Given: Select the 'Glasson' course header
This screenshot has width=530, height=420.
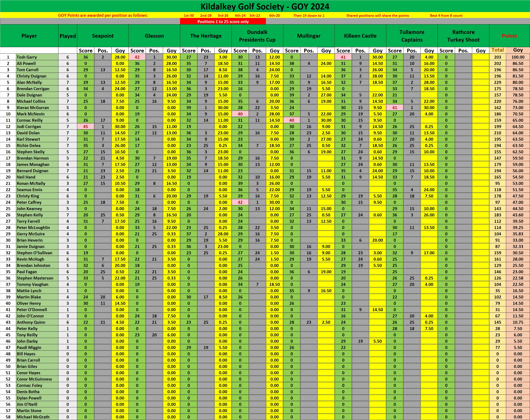Looking at the screenshot, I should point(154,36).
